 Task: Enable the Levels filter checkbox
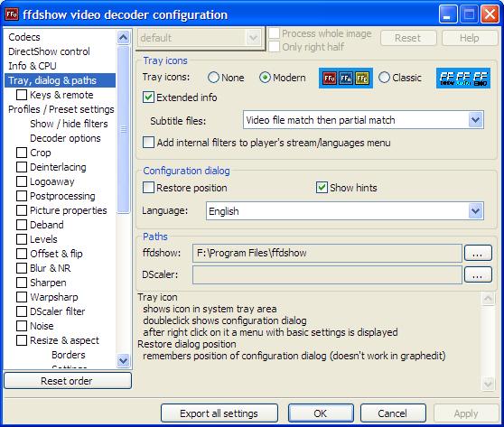tap(22, 239)
